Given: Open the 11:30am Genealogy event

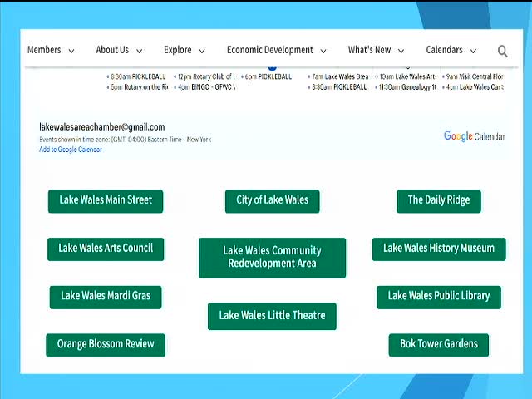Looking at the screenshot, I should [x=406, y=87].
